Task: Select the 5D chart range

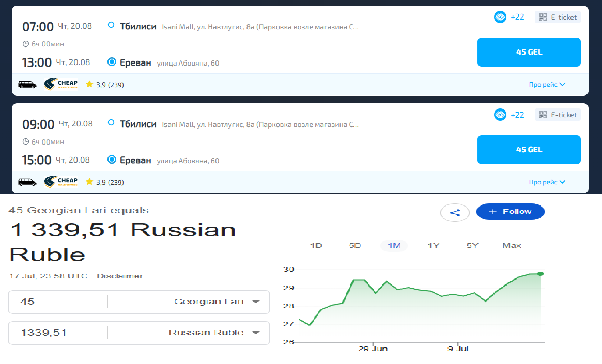Action: [355, 245]
